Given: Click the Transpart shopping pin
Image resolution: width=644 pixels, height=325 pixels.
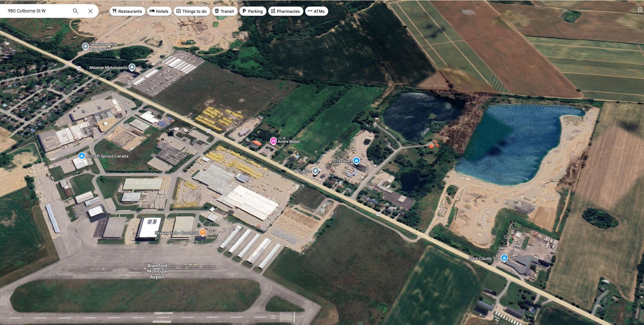Looking at the screenshot, I should click(357, 160).
